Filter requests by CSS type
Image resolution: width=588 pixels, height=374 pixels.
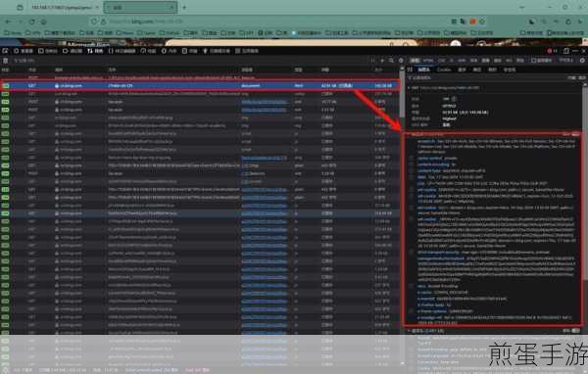(442, 61)
